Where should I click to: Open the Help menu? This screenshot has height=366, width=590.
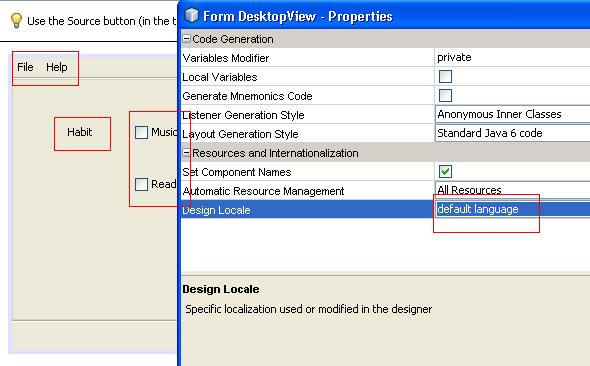(x=57, y=67)
